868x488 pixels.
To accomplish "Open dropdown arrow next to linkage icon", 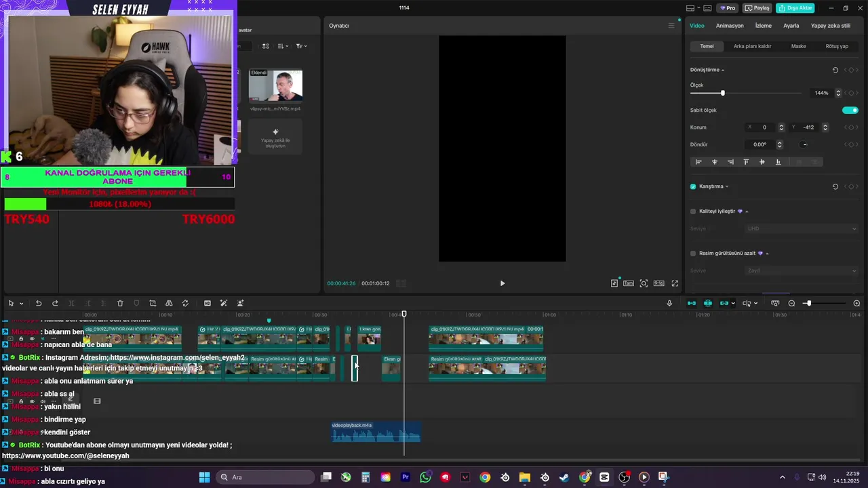I will (733, 304).
